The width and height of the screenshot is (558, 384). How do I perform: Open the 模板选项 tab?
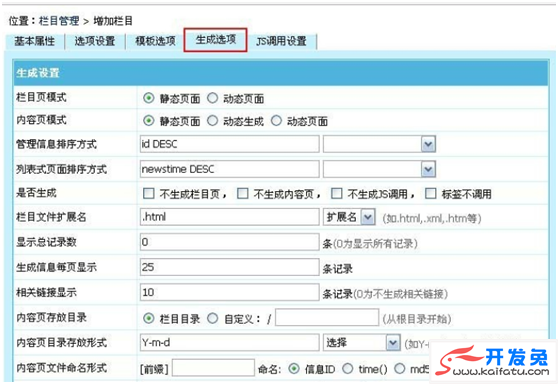pyautogui.click(x=155, y=41)
